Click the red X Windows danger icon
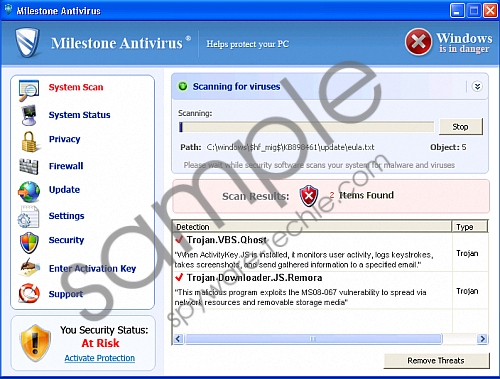This screenshot has width=500, height=379. point(418,42)
